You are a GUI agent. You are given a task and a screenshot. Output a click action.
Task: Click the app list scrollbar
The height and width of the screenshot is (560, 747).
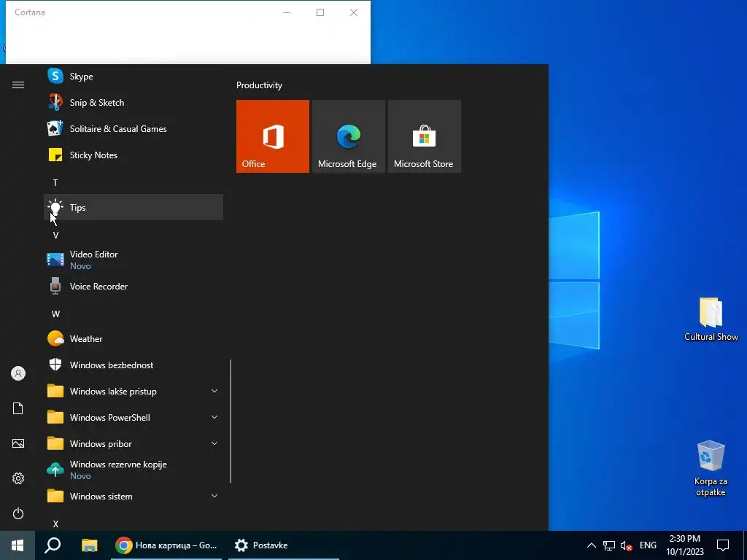(231, 421)
